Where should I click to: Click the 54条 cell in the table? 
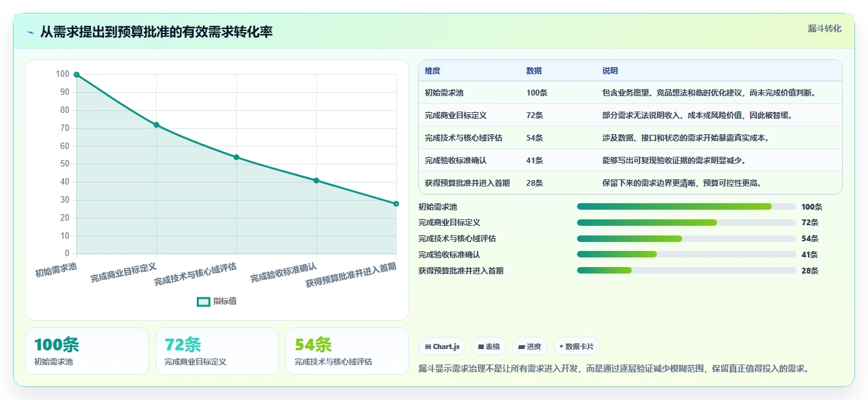[x=534, y=137]
